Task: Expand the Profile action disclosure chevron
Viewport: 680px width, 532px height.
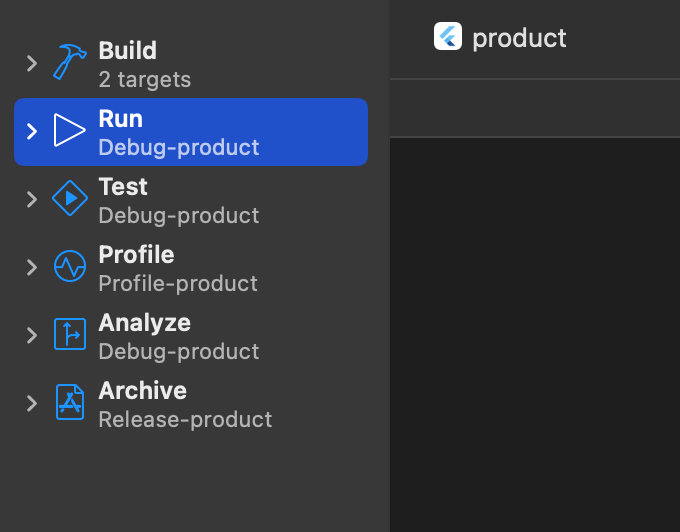Action: coord(32,267)
